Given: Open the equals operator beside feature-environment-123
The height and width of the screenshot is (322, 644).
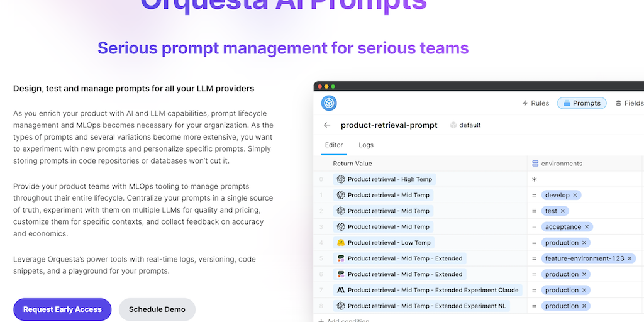Looking at the screenshot, I should pos(535,258).
